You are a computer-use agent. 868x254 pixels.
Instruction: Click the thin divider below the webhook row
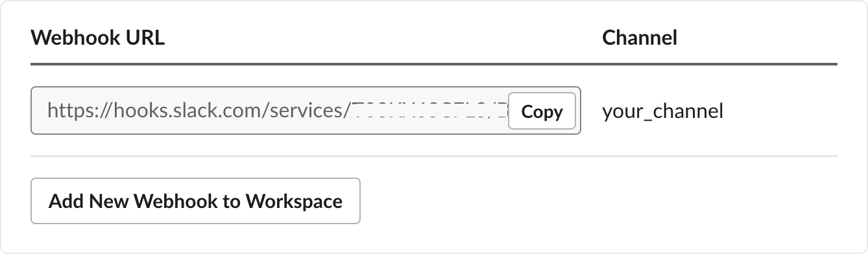tap(434, 156)
